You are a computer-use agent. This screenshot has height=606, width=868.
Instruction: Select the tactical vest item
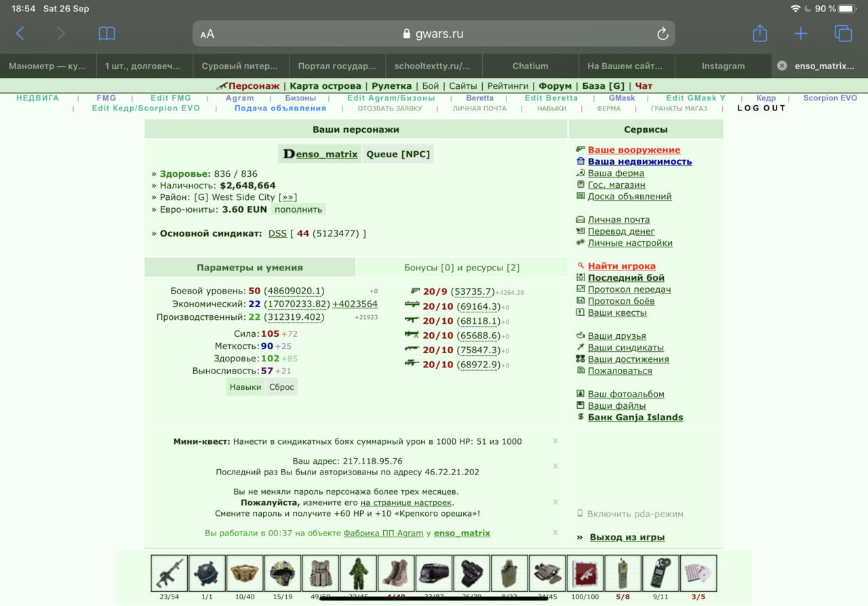point(321,573)
